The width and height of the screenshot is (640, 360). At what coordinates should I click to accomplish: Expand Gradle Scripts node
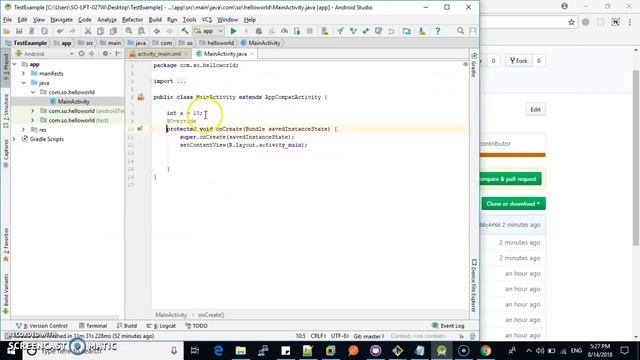(14, 139)
